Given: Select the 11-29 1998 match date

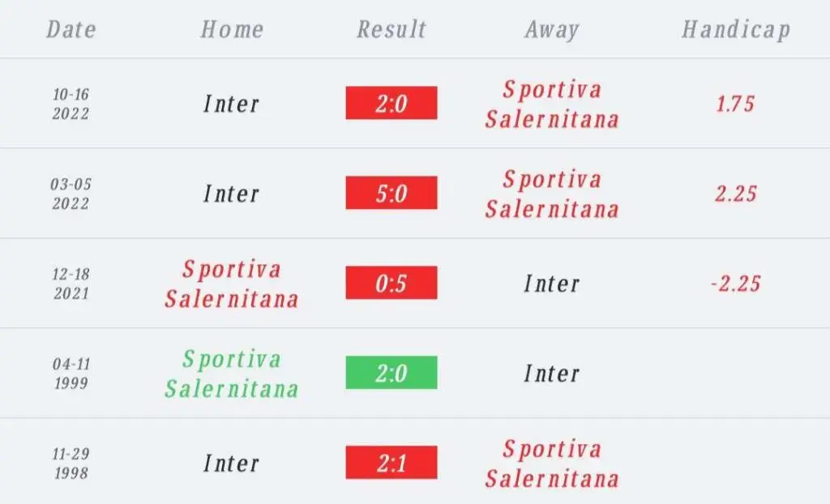Looking at the screenshot, I should point(71,463).
